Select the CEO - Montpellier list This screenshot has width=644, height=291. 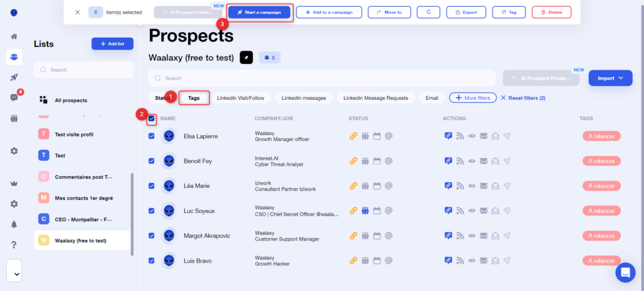click(x=84, y=219)
